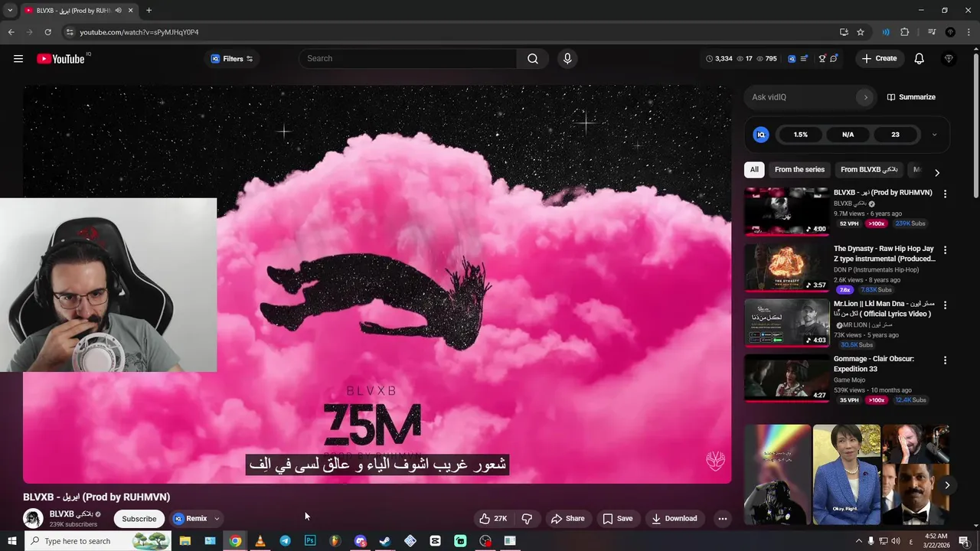980x551 pixels.
Task: Open the YouTube hamburger guide menu
Action: pyautogui.click(x=18, y=59)
